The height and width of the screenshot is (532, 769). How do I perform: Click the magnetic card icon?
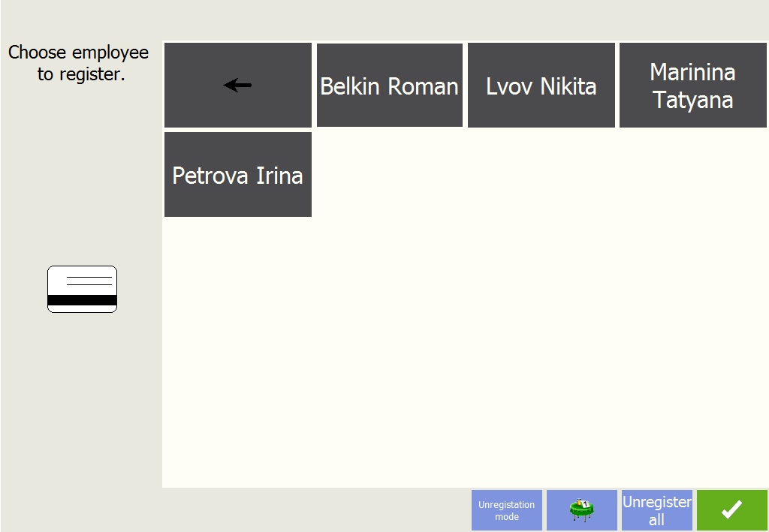82,289
